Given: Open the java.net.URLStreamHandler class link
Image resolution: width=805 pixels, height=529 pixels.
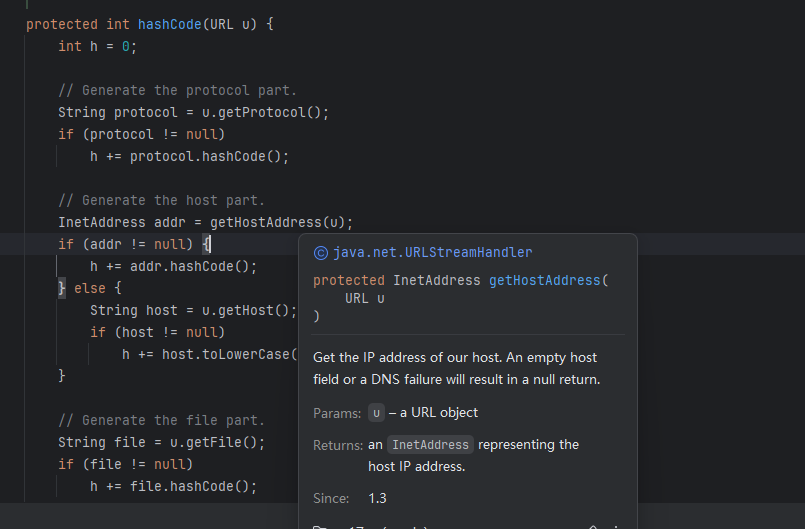Looking at the screenshot, I should point(432,252).
